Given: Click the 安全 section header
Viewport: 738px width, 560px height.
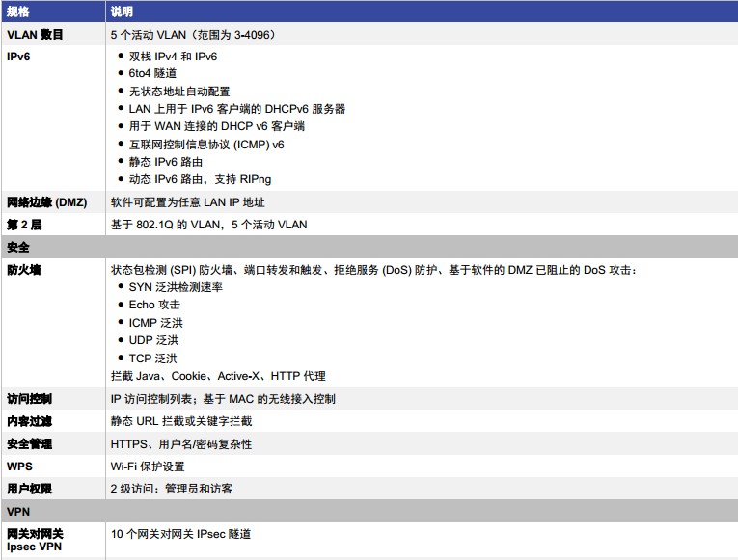Looking at the screenshot, I should 18,248.
